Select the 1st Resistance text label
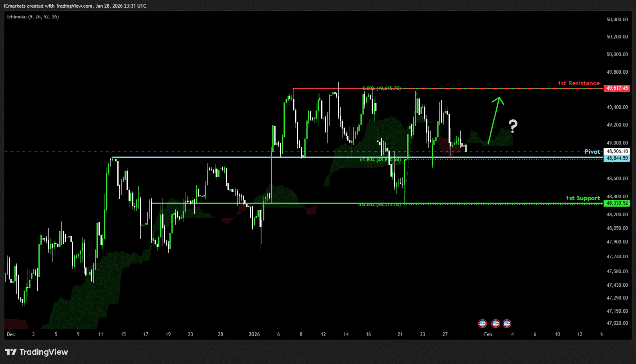 coord(578,83)
